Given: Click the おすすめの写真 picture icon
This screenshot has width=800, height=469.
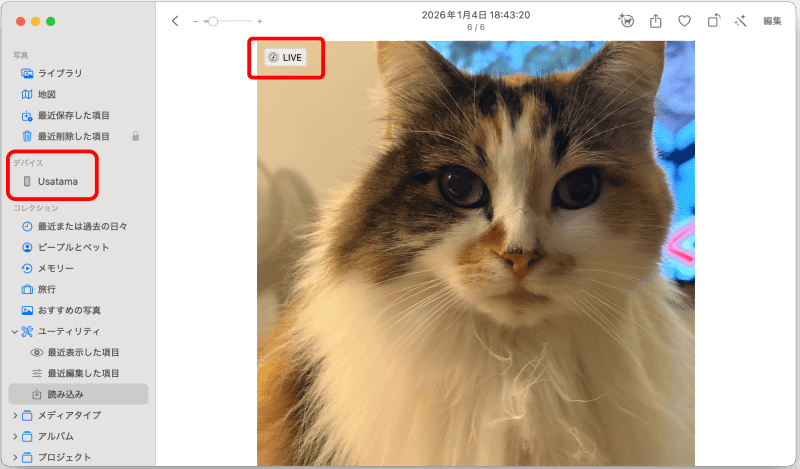Looking at the screenshot, I should [x=27, y=310].
